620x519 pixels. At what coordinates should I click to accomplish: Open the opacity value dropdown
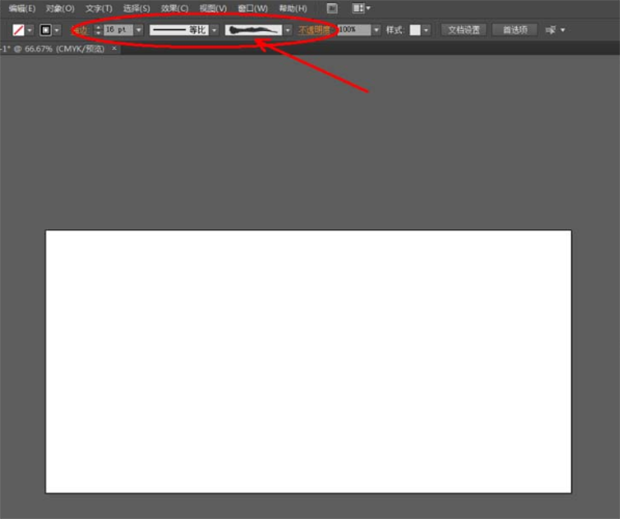coord(376,30)
